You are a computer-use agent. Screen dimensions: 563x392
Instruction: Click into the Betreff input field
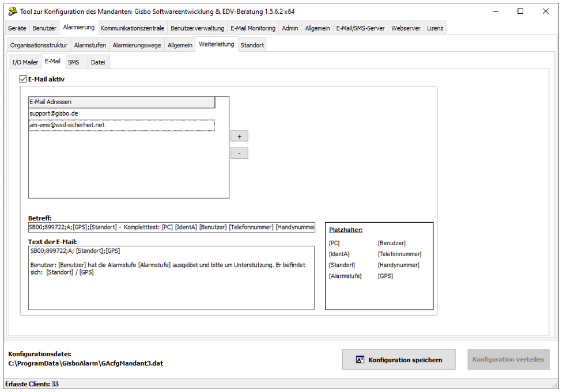(x=172, y=227)
